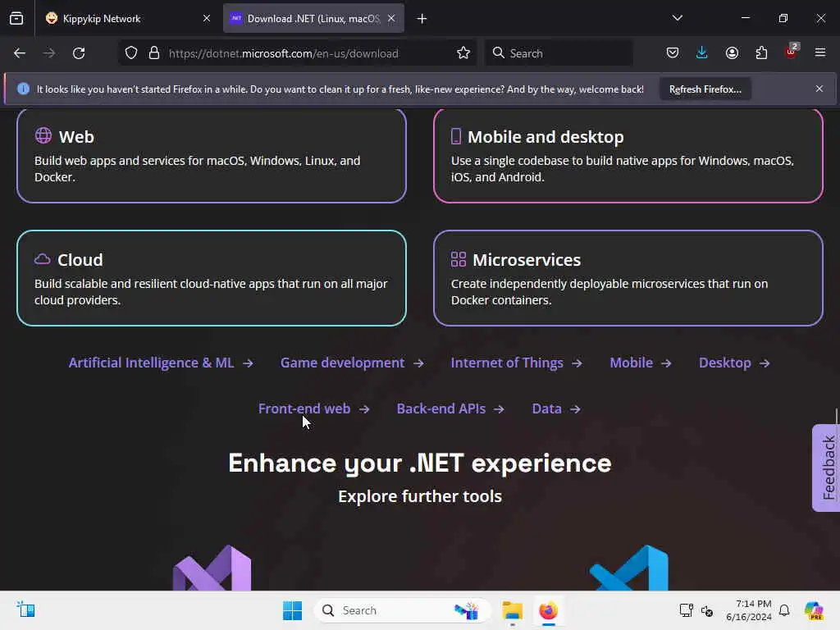Visit the Back-end APIs link
The height and width of the screenshot is (630, 840).
[450, 409]
